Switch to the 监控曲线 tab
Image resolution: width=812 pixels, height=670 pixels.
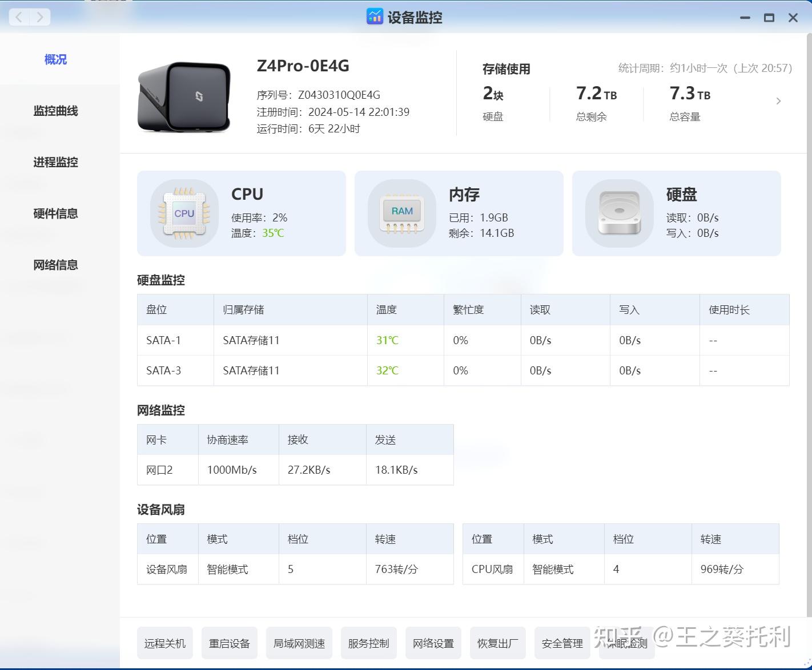55,111
